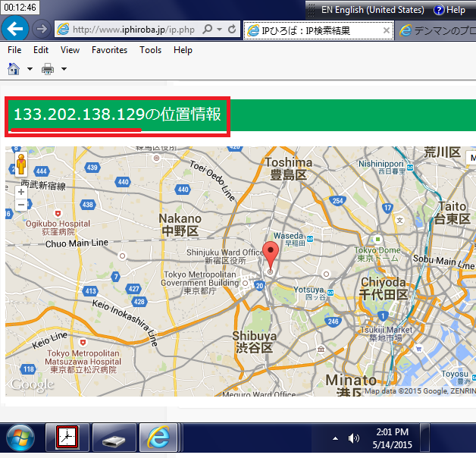Click the Waseda station icon
Screen dimensions: 476x458
310,239
